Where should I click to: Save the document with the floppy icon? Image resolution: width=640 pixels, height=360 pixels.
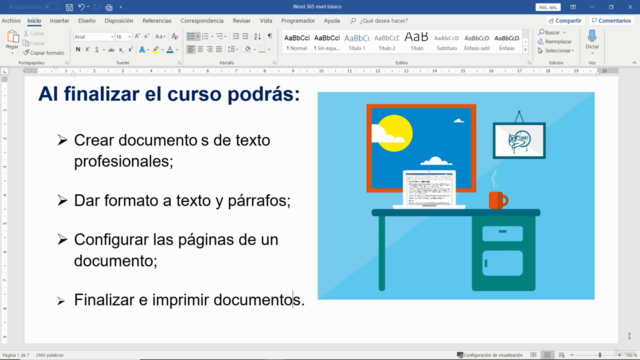tap(69, 7)
